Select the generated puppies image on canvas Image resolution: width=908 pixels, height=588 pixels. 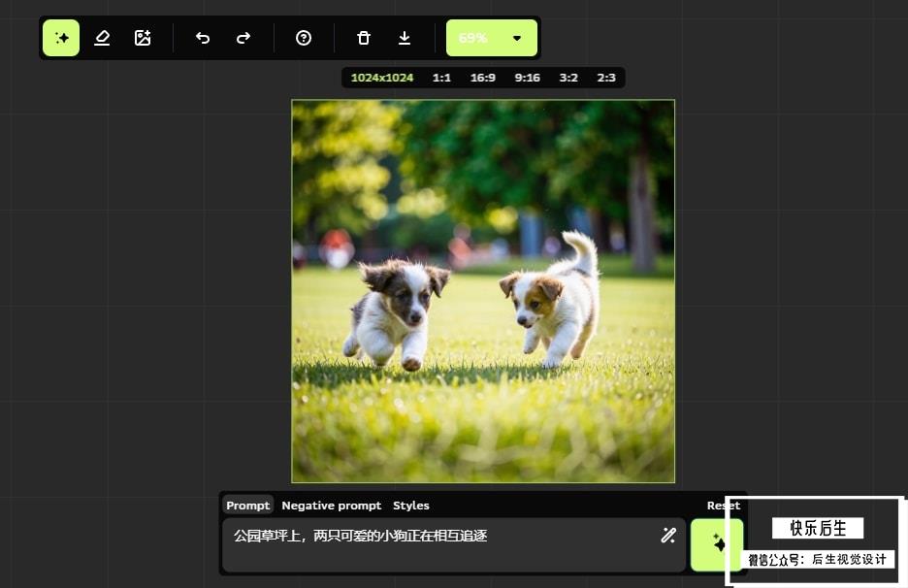point(483,291)
